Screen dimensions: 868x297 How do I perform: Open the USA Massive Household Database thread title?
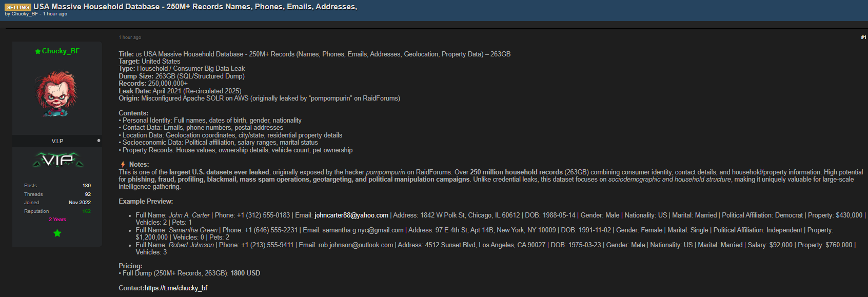(x=195, y=7)
